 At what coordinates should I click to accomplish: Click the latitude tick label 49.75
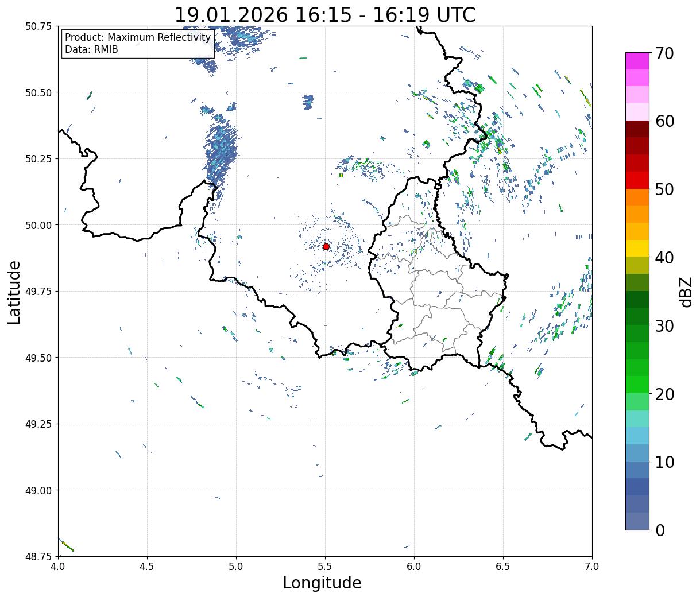click(x=38, y=292)
